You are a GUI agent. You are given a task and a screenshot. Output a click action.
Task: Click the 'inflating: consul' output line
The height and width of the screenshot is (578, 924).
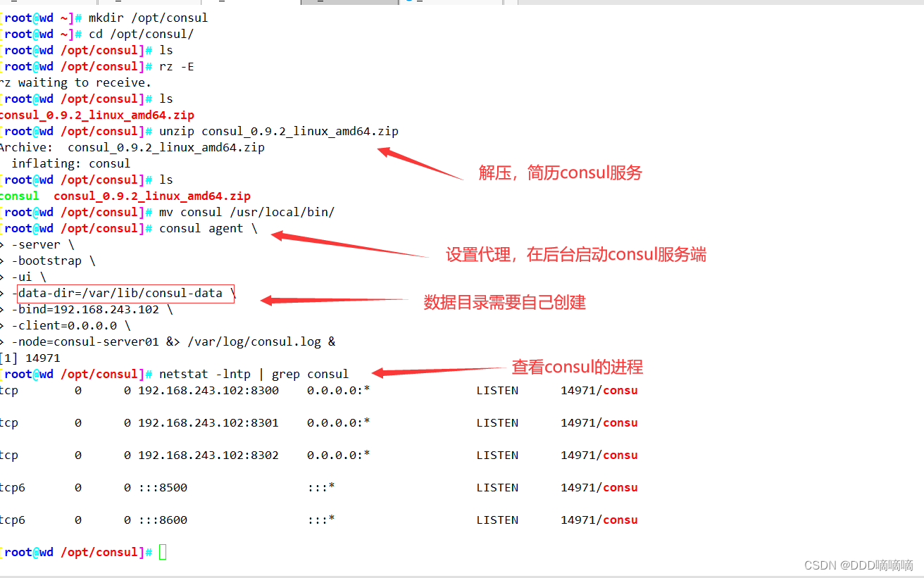(x=71, y=163)
